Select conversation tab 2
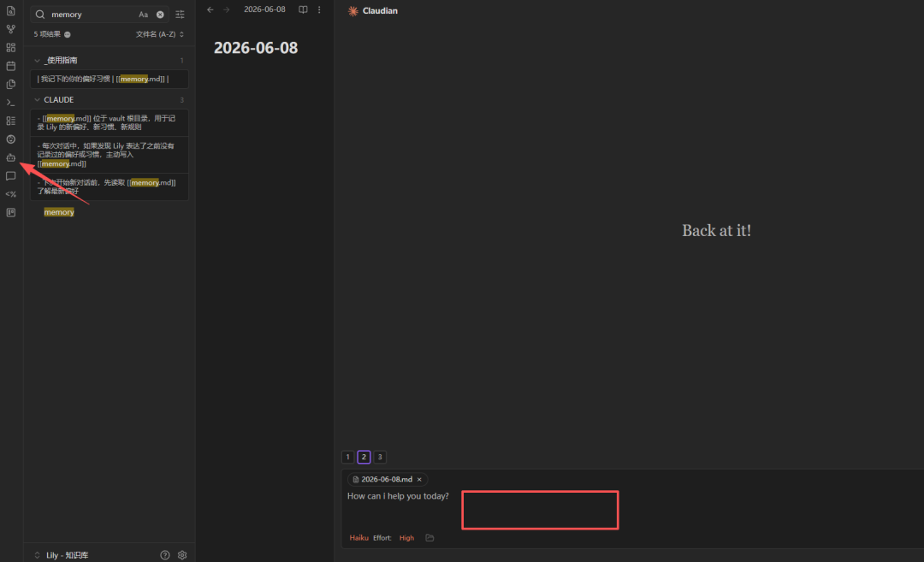This screenshot has height=562, width=924. point(364,457)
